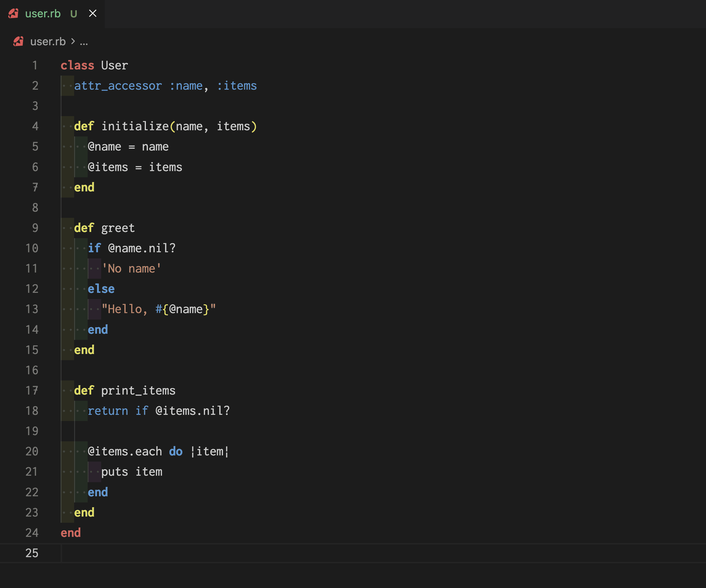
Task: Click the initialize method name
Action: (135, 126)
